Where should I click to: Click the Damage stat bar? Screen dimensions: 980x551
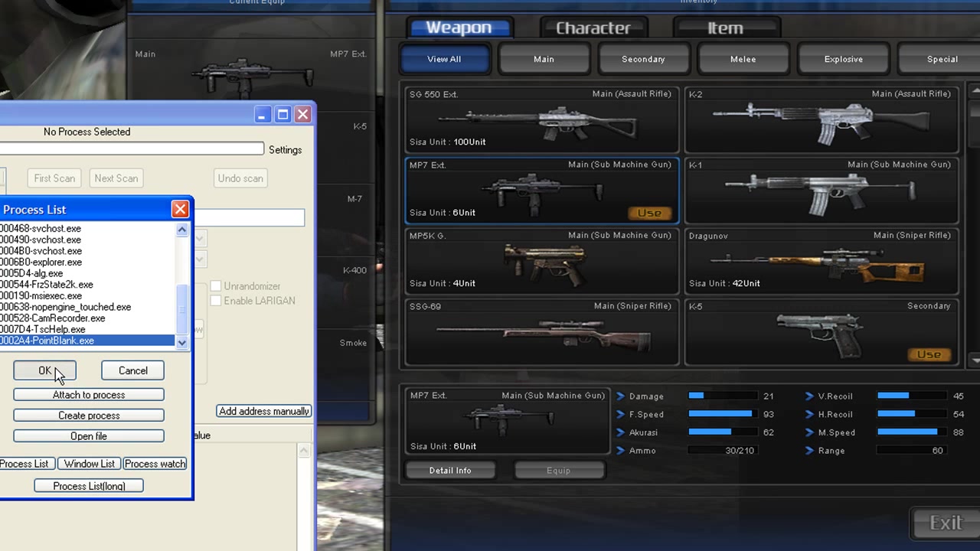pos(723,396)
